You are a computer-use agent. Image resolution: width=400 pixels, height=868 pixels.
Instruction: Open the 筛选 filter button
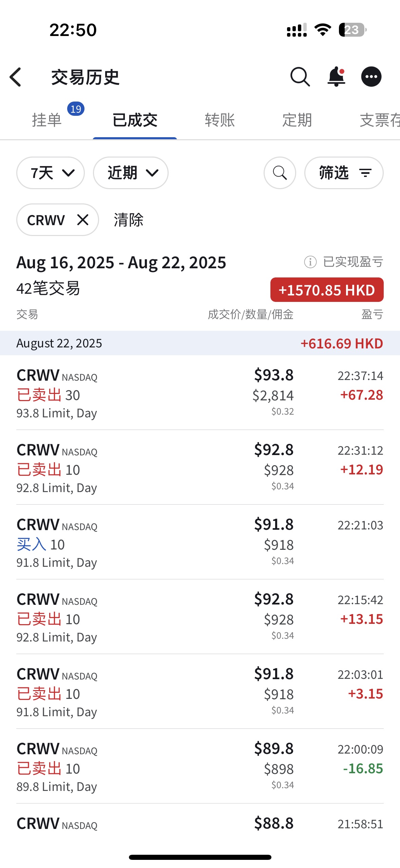pyautogui.click(x=344, y=173)
